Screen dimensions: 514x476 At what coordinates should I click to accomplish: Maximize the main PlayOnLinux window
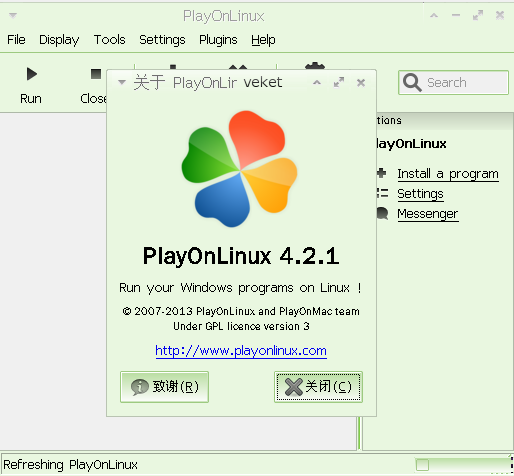478,15
